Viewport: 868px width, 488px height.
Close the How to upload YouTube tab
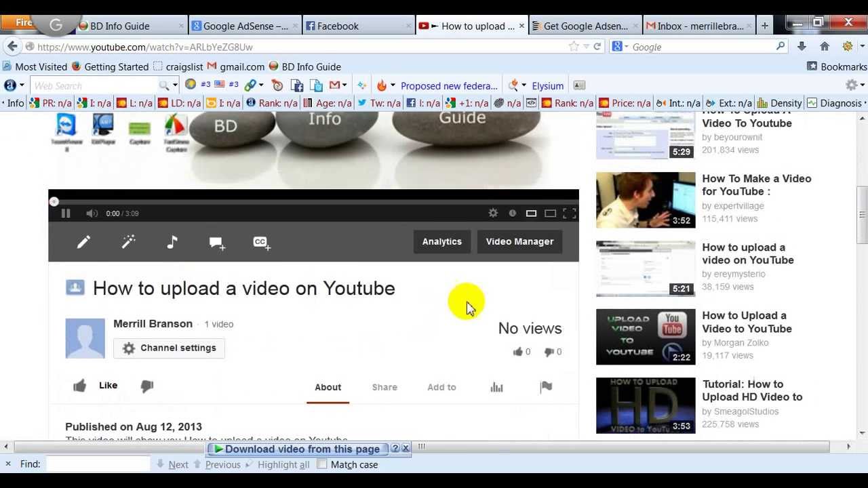(x=521, y=26)
